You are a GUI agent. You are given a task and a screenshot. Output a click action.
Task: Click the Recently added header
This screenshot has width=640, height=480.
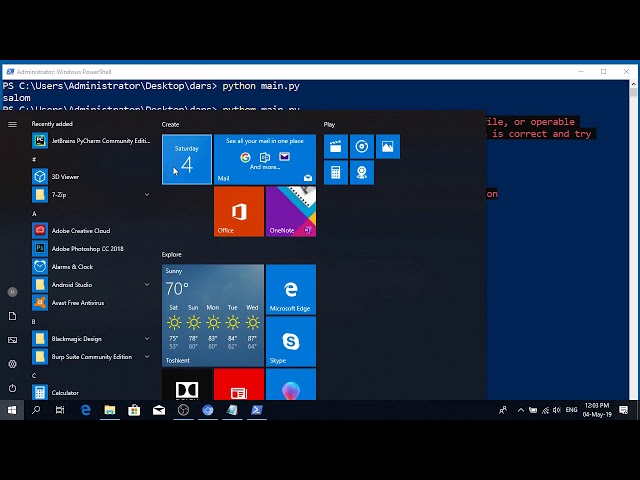click(x=52, y=124)
